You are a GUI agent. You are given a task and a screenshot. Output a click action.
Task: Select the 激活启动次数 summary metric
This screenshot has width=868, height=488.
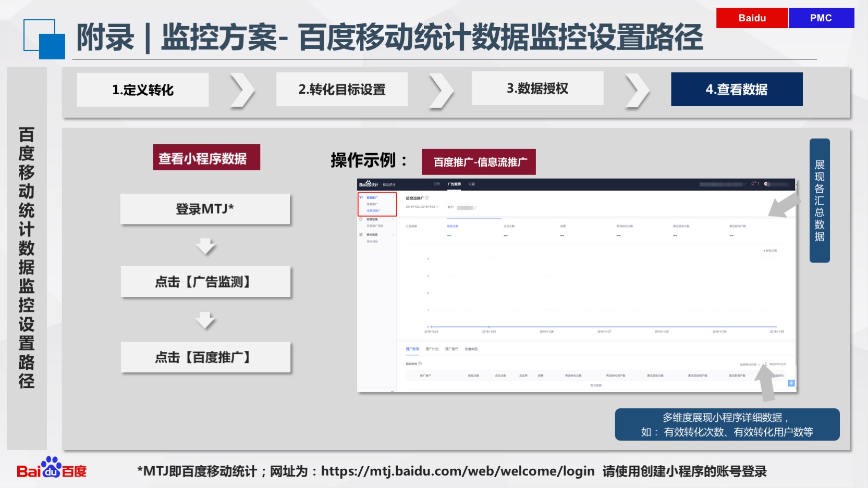pyautogui.click(x=681, y=226)
